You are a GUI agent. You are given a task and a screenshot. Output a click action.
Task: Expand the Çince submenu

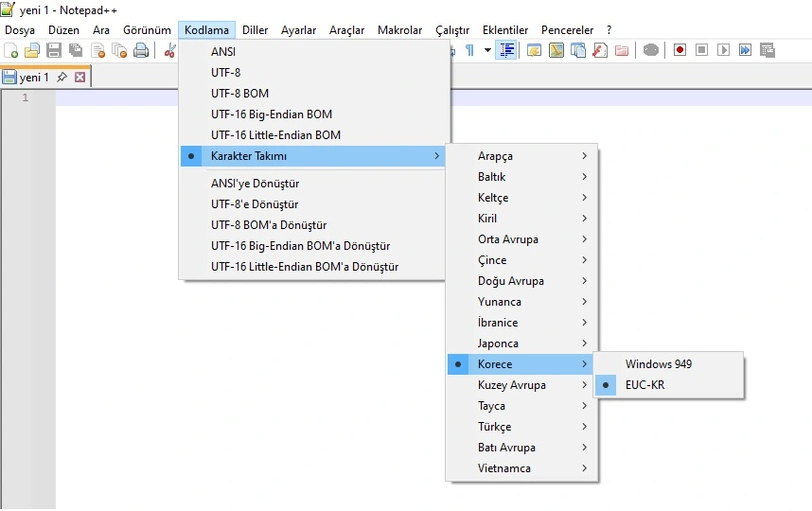coord(522,260)
